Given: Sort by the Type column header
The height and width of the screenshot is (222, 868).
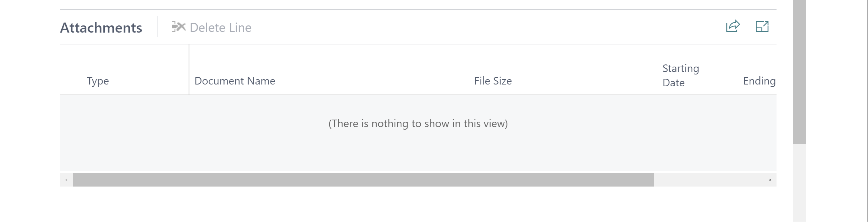Looking at the screenshot, I should coord(98,81).
